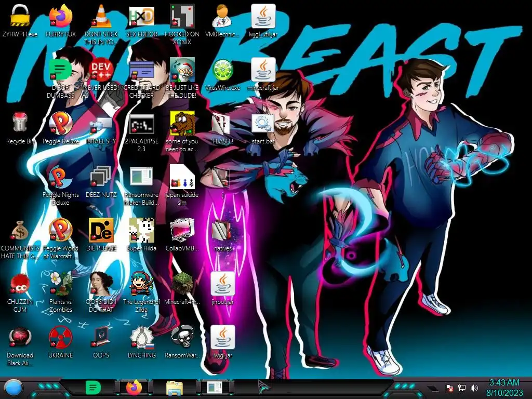Open the ZYHWPH.exe padlock icon
The height and width of the screenshot is (399, 532).
tap(20, 16)
